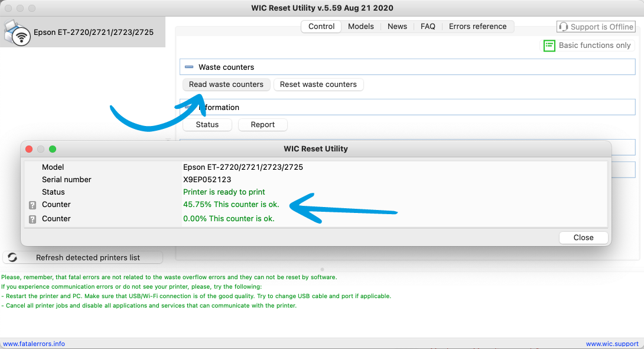
Task: Click the Report button
Action: [x=262, y=125]
